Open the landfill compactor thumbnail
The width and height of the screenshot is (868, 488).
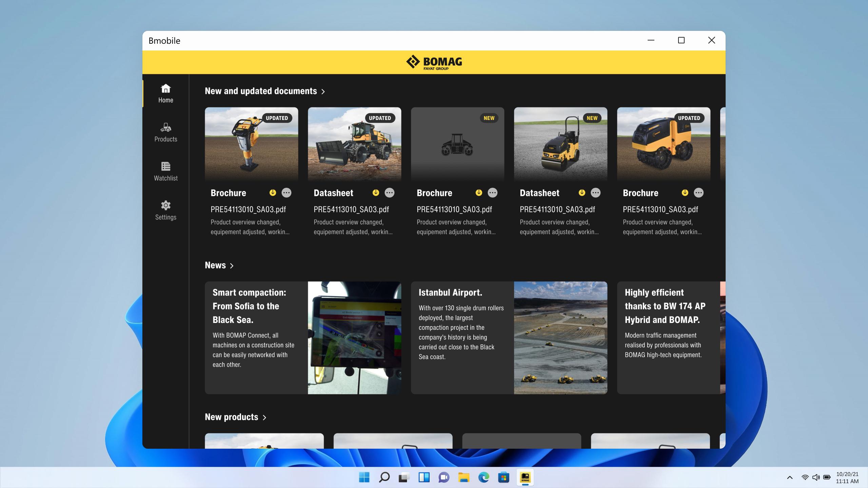pyautogui.click(x=354, y=144)
